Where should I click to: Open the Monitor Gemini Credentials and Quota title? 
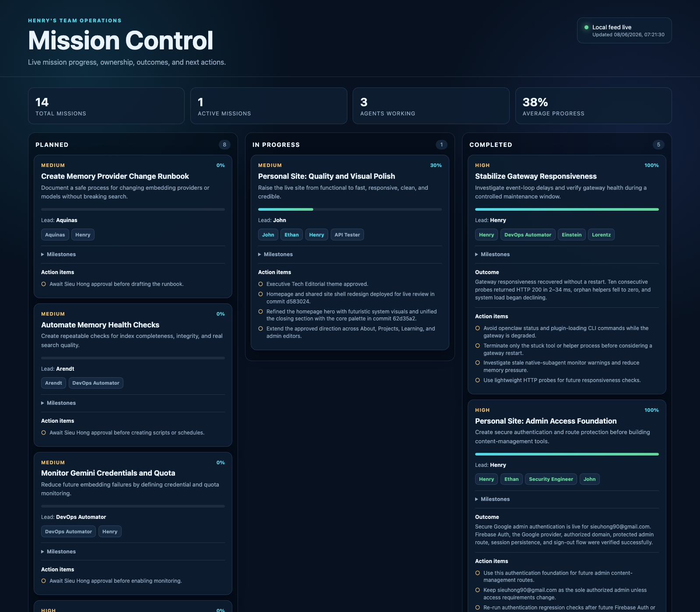[x=108, y=473]
